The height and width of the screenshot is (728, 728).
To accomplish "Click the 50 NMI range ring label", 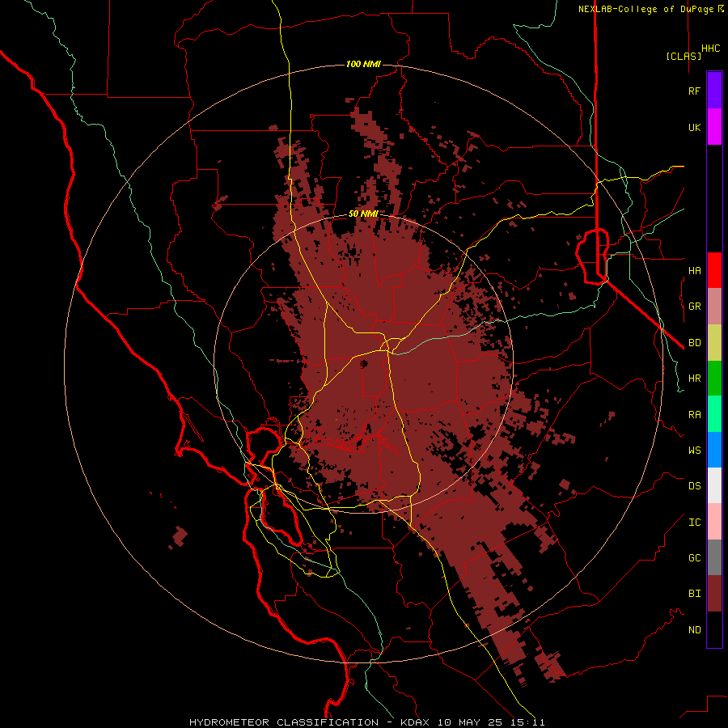I will click(x=363, y=214).
